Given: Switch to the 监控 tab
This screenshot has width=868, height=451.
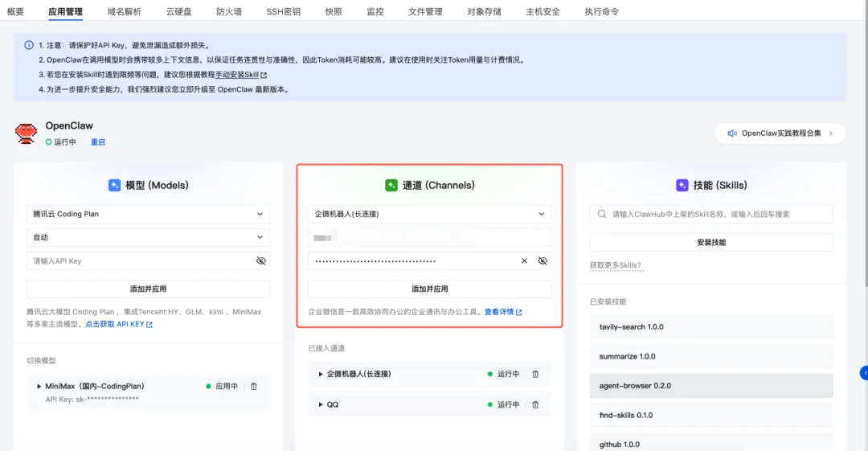Looking at the screenshot, I should pyautogui.click(x=375, y=11).
